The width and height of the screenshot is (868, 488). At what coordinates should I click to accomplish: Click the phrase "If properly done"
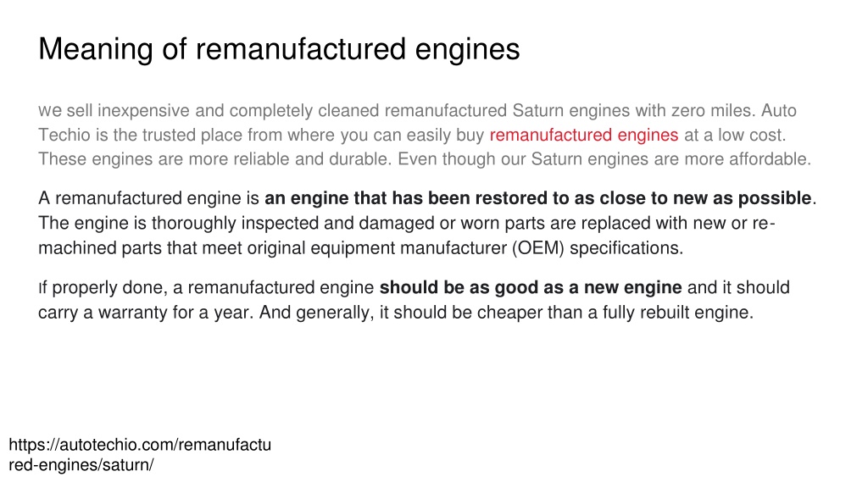(x=103, y=288)
